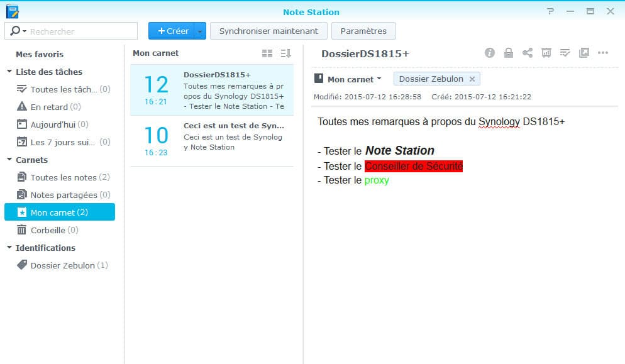Click the Modifié date text
The width and height of the screenshot is (625, 364).
(x=367, y=97)
